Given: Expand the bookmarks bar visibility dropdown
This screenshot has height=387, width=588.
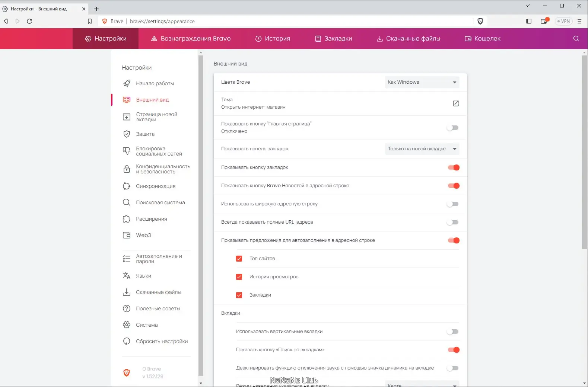Looking at the screenshot, I should pyautogui.click(x=422, y=149).
